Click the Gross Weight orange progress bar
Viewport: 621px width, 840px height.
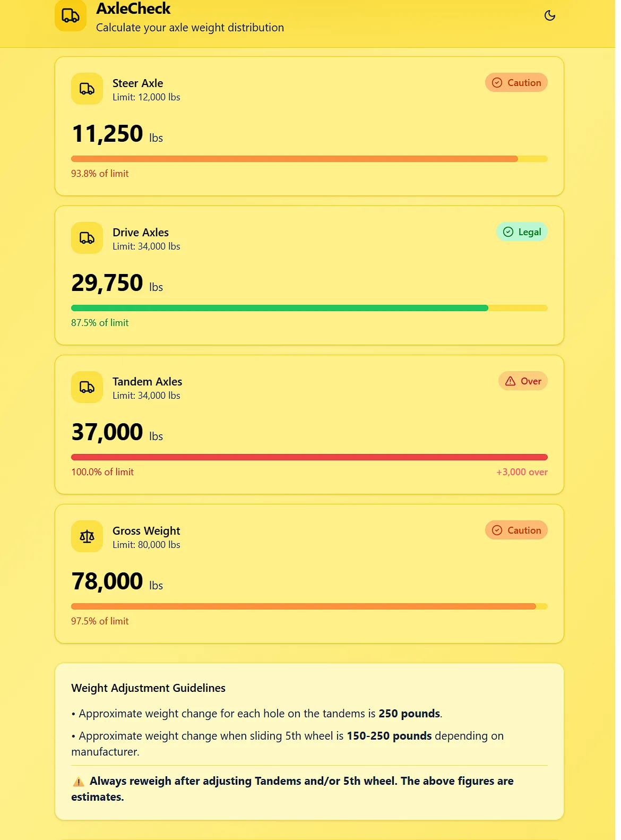304,606
